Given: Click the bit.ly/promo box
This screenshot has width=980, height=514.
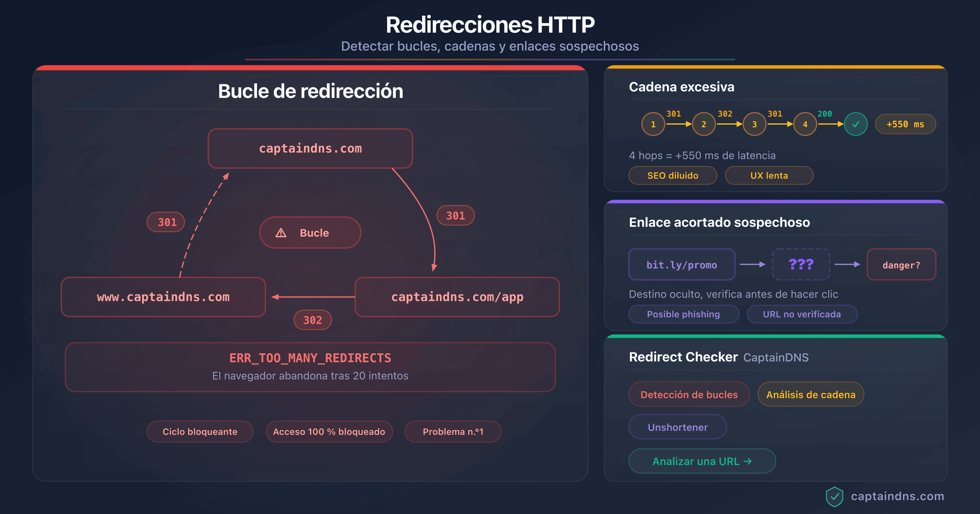Looking at the screenshot, I should click(682, 265).
